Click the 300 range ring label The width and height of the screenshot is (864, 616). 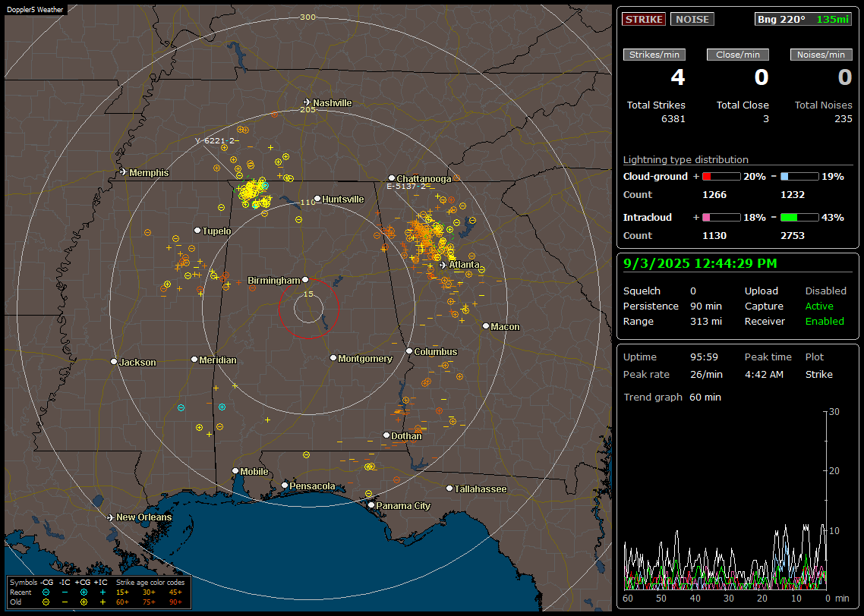[307, 17]
